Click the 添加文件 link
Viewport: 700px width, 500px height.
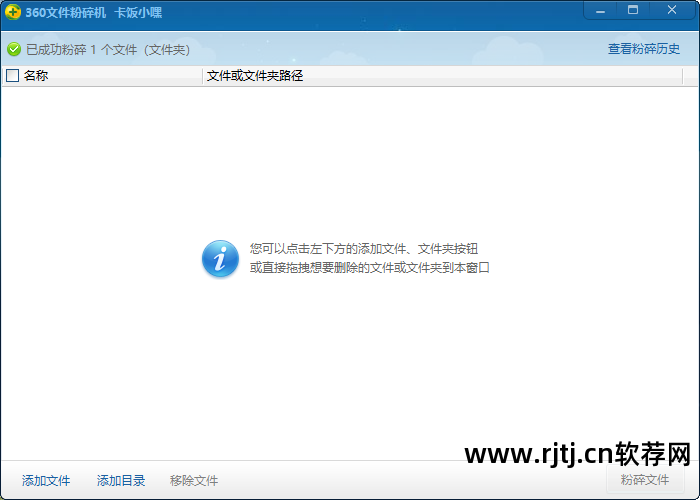pyautogui.click(x=46, y=480)
